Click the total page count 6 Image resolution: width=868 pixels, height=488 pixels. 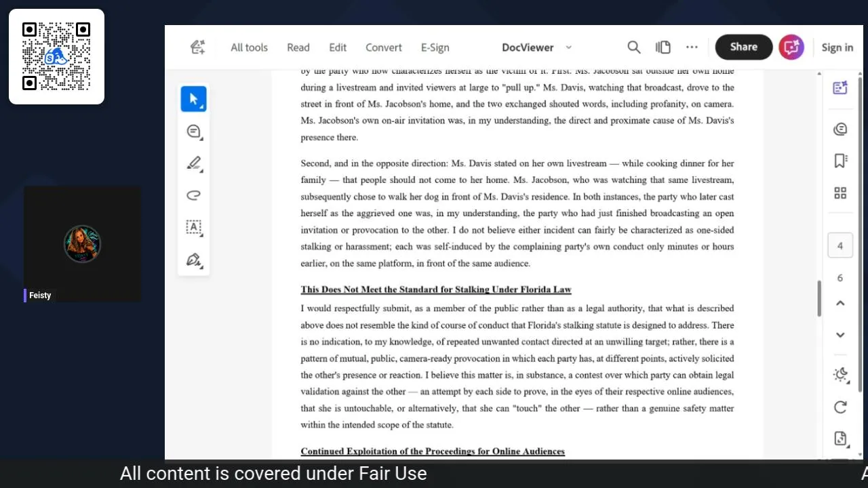pos(840,278)
